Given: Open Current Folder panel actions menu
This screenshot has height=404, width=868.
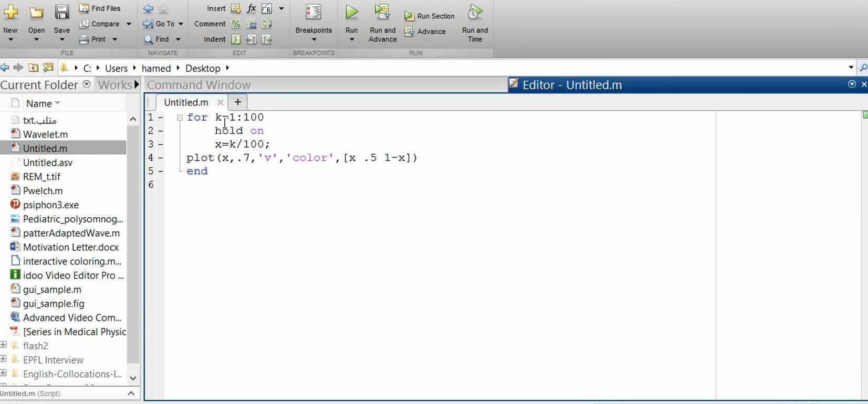Looking at the screenshot, I should point(87,84).
